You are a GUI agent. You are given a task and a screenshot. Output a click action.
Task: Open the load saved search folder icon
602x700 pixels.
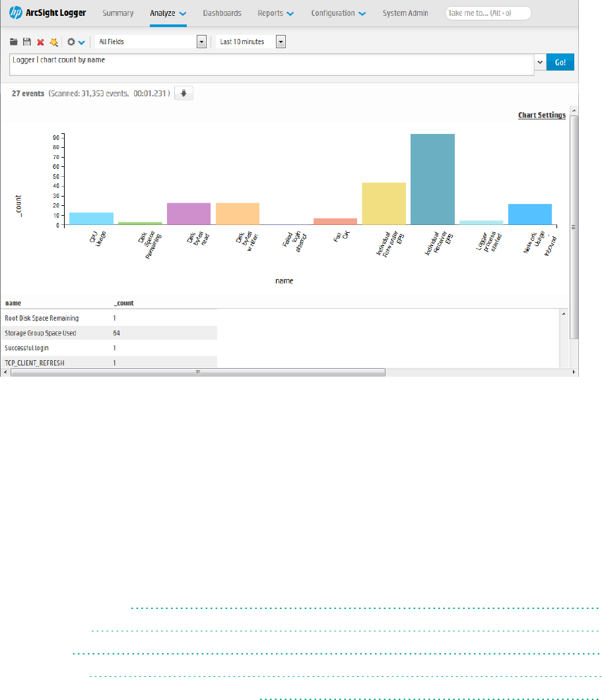click(x=14, y=42)
